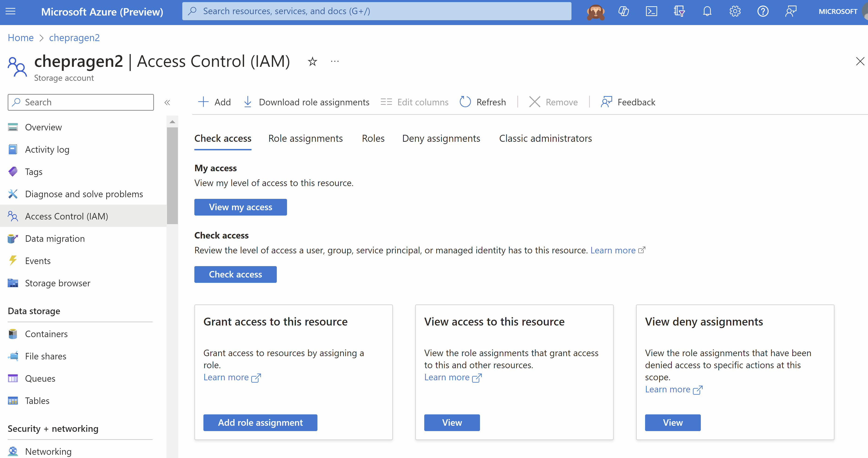
Task: Click the Check access button
Action: point(235,274)
